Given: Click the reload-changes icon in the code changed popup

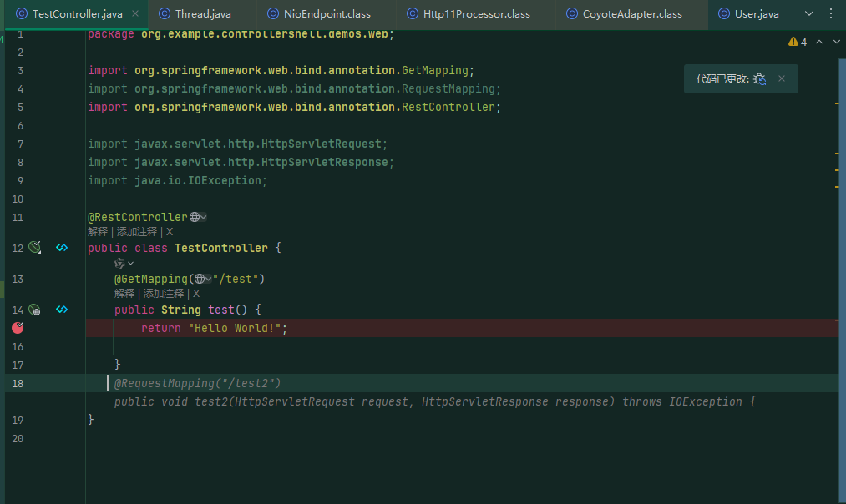Looking at the screenshot, I should pyautogui.click(x=760, y=79).
